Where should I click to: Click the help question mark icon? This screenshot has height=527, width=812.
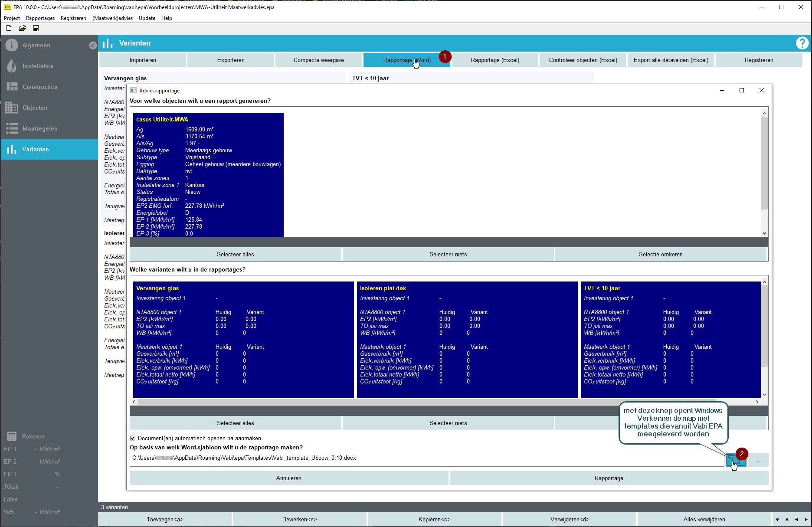click(x=802, y=43)
